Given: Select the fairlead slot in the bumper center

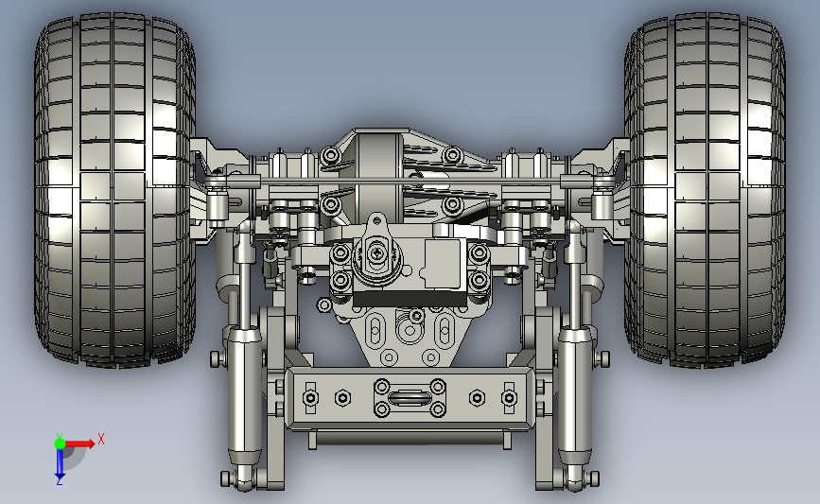Looking at the screenshot, I should tap(410, 398).
